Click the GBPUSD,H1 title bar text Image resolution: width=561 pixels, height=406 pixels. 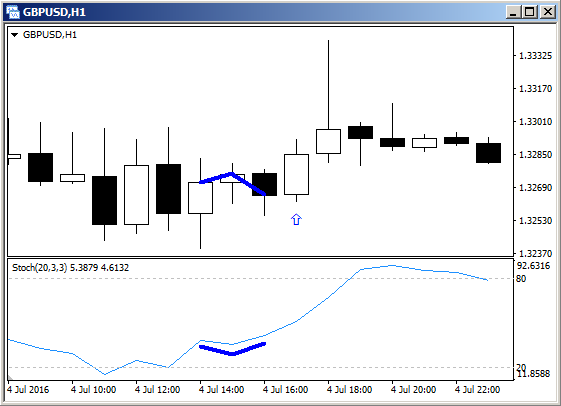point(54,13)
